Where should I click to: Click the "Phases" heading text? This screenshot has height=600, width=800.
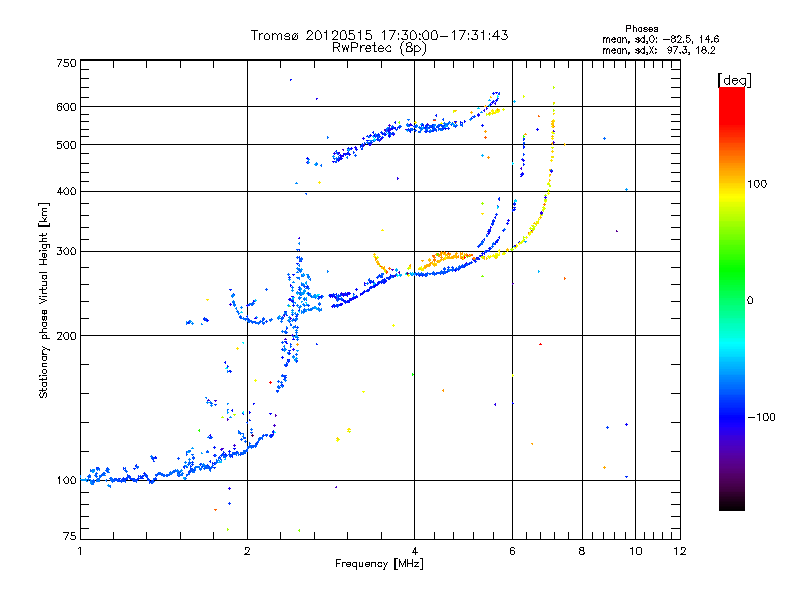pyautogui.click(x=641, y=29)
